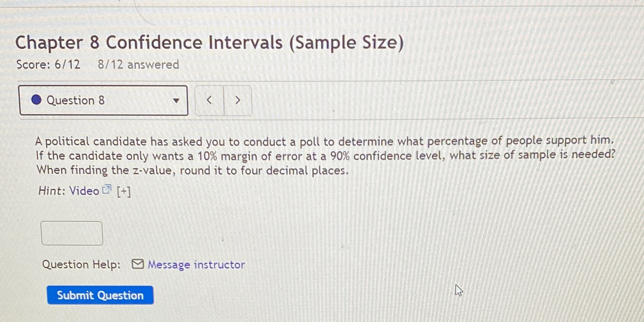644x322 pixels.
Task: Expand the [+] hint section
Action: (x=123, y=191)
